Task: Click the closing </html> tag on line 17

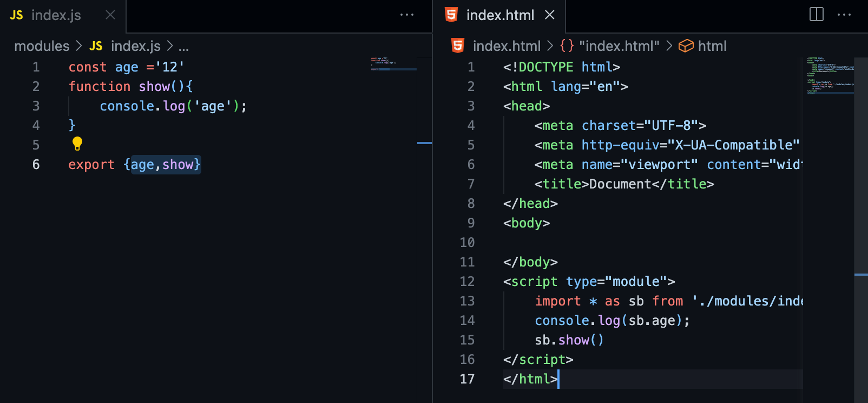Action: [x=530, y=379]
